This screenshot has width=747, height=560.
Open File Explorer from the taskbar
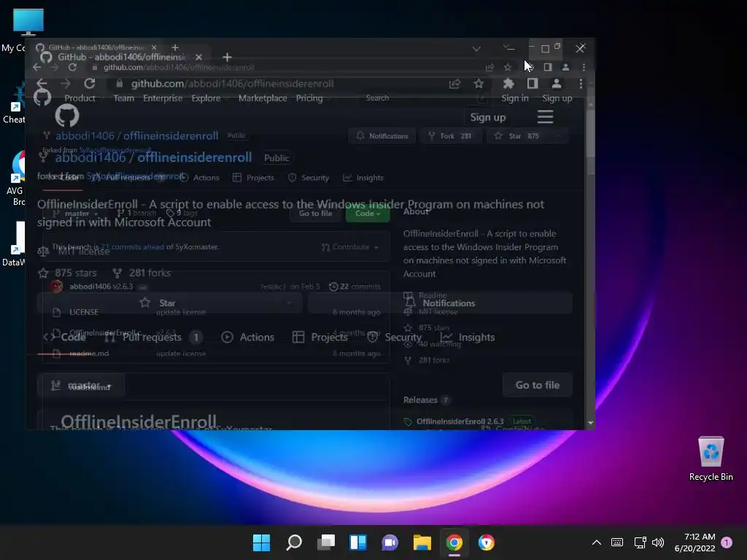point(422,542)
